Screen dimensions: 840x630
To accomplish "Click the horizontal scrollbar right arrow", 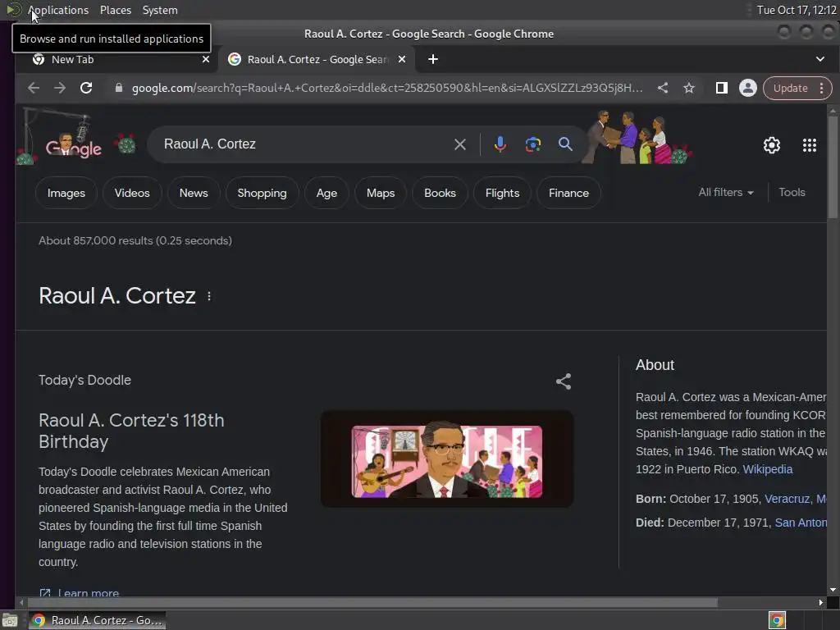I will pos(820,603).
